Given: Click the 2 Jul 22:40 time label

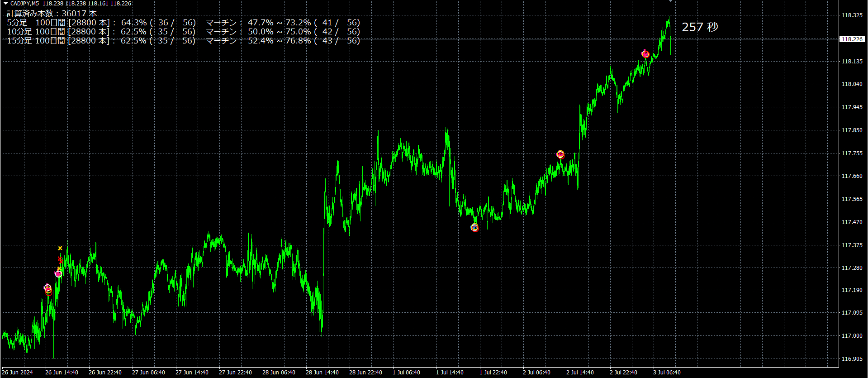Looking at the screenshot, I should [x=623, y=373].
